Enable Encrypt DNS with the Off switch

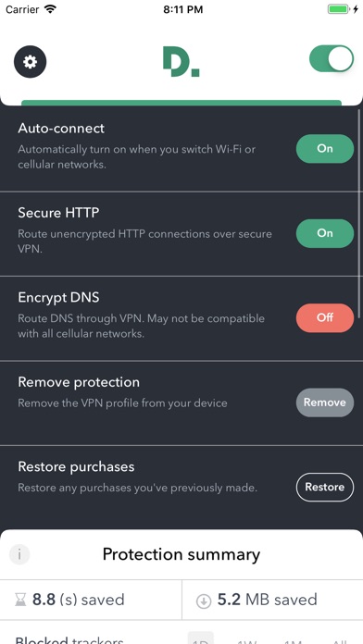coord(325,318)
